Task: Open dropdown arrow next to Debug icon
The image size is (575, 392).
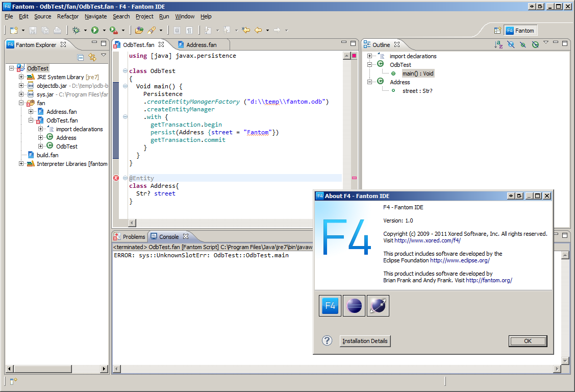Action: pyautogui.click(x=85, y=31)
